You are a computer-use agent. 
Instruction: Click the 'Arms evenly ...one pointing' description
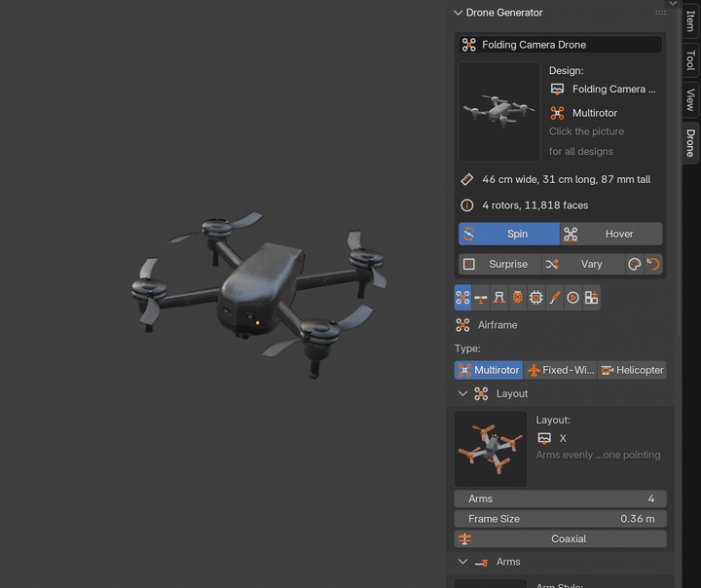pyautogui.click(x=598, y=456)
